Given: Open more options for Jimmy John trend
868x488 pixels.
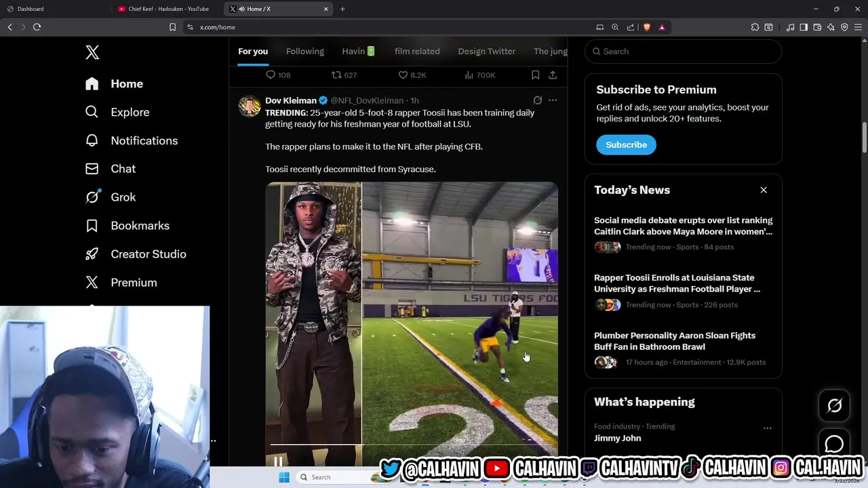Looking at the screenshot, I should pyautogui.click(x=767, y=428).
